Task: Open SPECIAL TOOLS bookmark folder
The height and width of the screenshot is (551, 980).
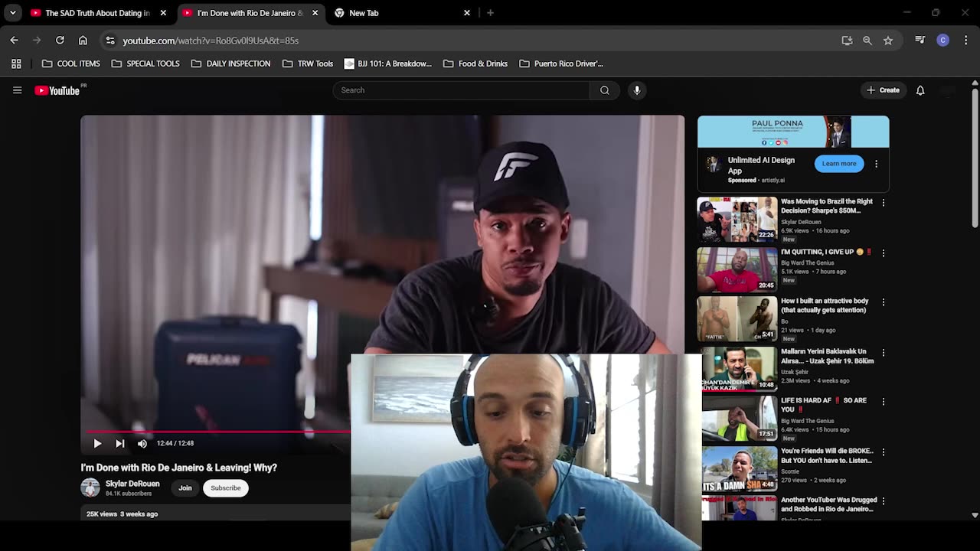Action: 145,64
